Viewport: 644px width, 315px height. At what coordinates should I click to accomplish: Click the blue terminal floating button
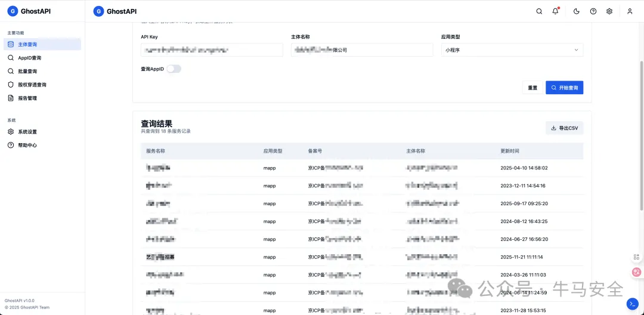coord(633,304)
